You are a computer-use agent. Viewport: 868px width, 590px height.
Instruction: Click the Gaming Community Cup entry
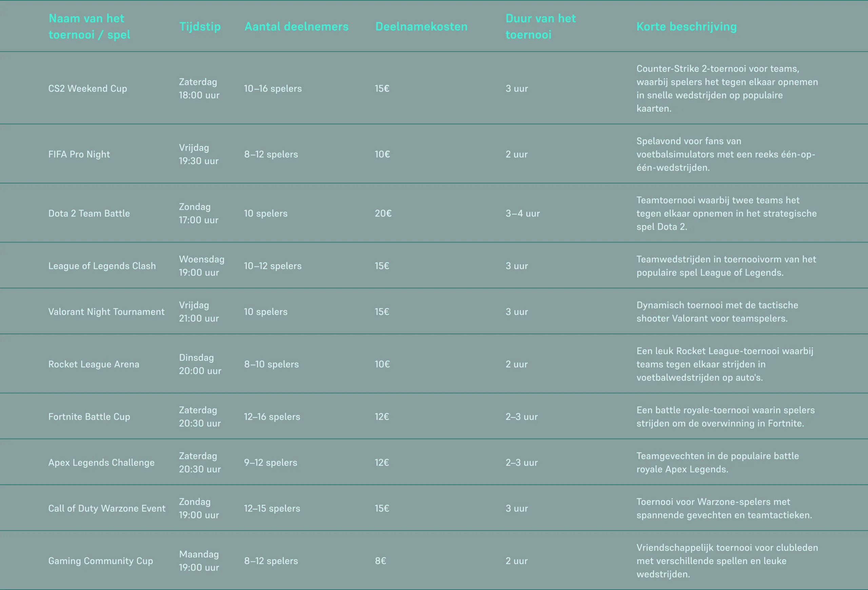point(100,561)
